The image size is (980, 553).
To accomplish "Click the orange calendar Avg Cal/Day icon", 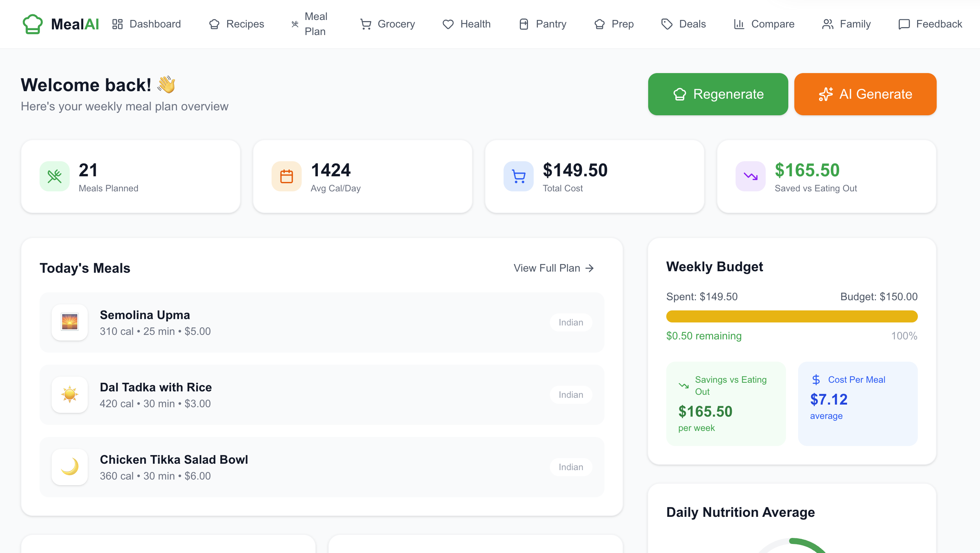I will (286, 176).
